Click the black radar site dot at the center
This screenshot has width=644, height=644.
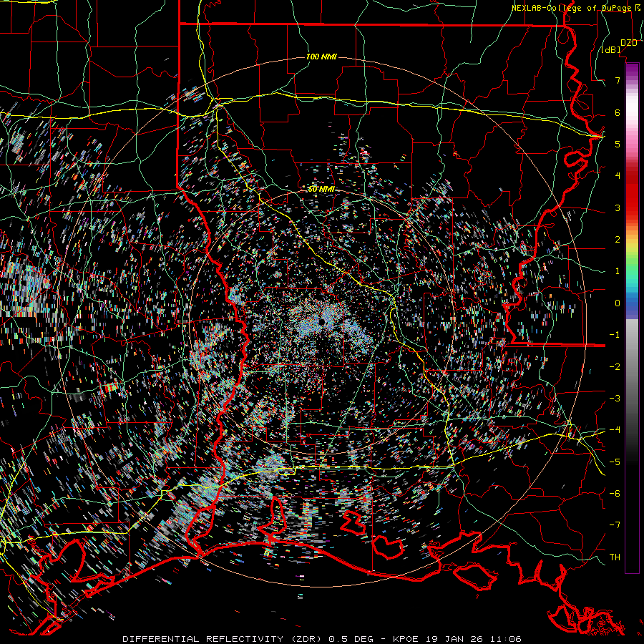pos(322,321)
